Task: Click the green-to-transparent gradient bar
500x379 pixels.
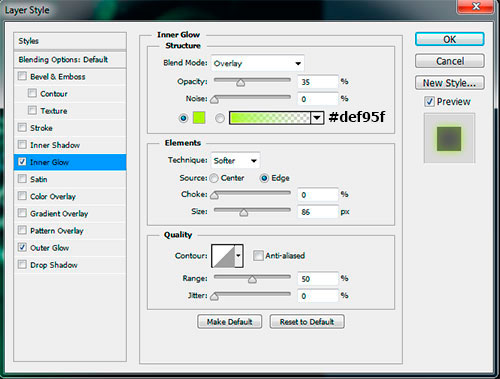Action: coord(270,118)
